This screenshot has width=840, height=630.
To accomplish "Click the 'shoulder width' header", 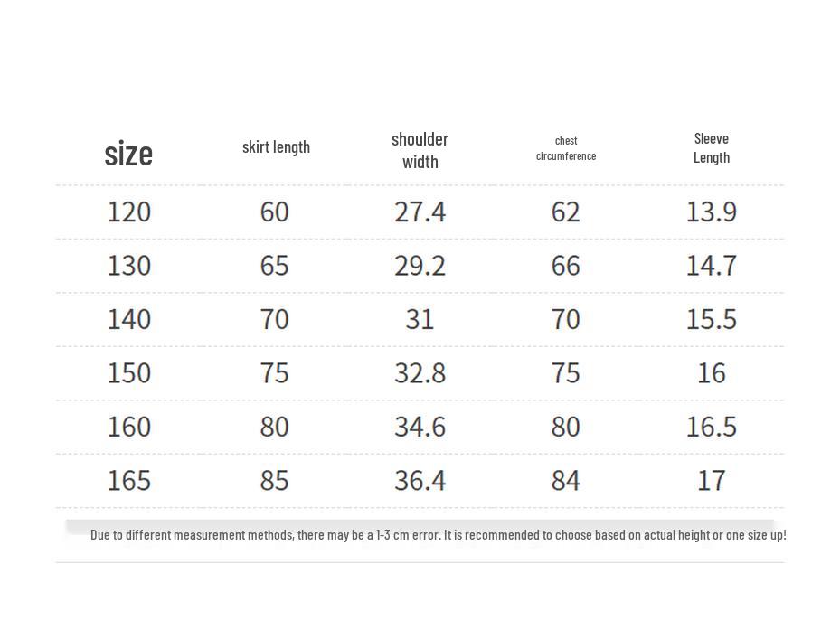I will (x=420, y=151).
